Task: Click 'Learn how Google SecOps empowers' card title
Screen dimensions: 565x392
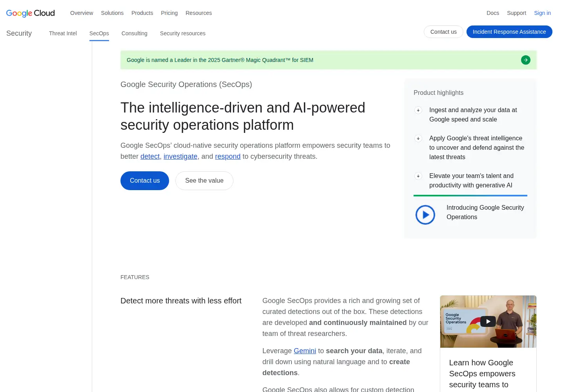Action: (482, 374)
